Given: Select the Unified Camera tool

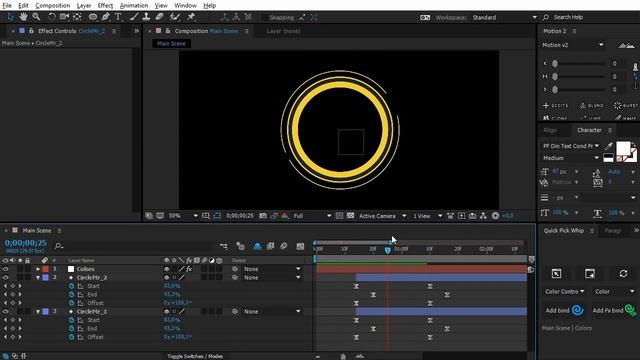Looking at the screenshot, I should coord(64,17).
